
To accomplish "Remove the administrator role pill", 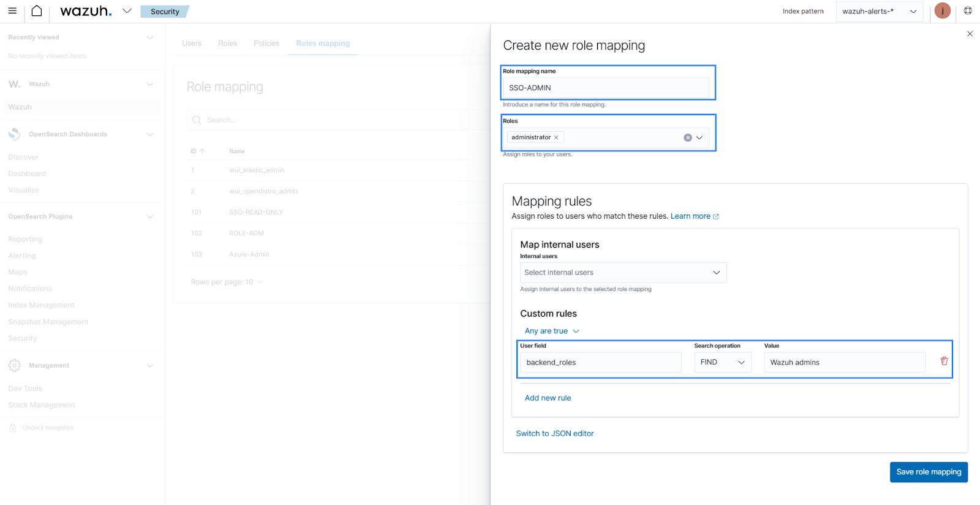I will (556, 137).
